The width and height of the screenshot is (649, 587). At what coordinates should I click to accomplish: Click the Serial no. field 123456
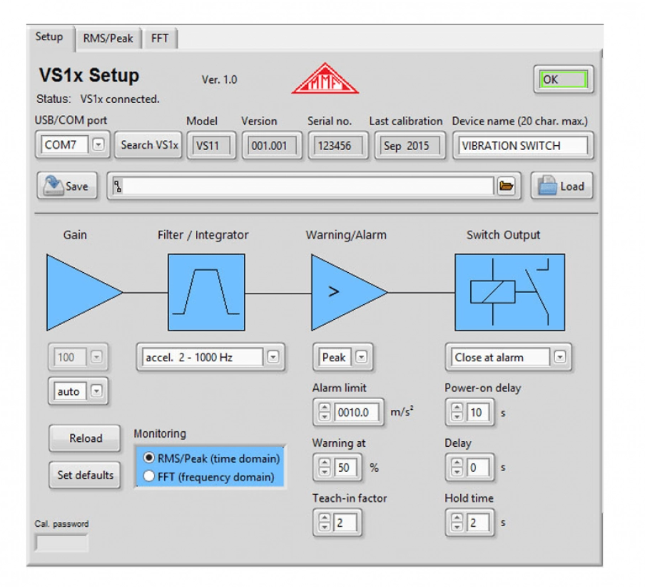[x=337, y=145]
